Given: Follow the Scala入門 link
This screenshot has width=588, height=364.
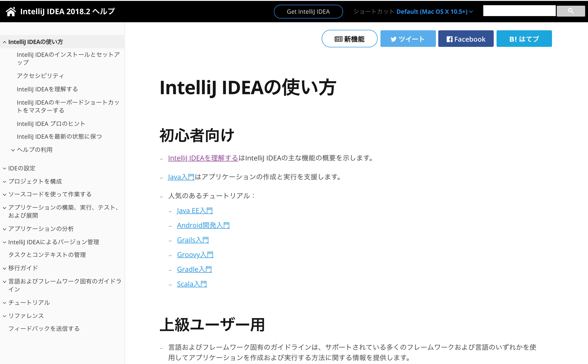Looking at the screenshot, I should click(x=192, y=284).
